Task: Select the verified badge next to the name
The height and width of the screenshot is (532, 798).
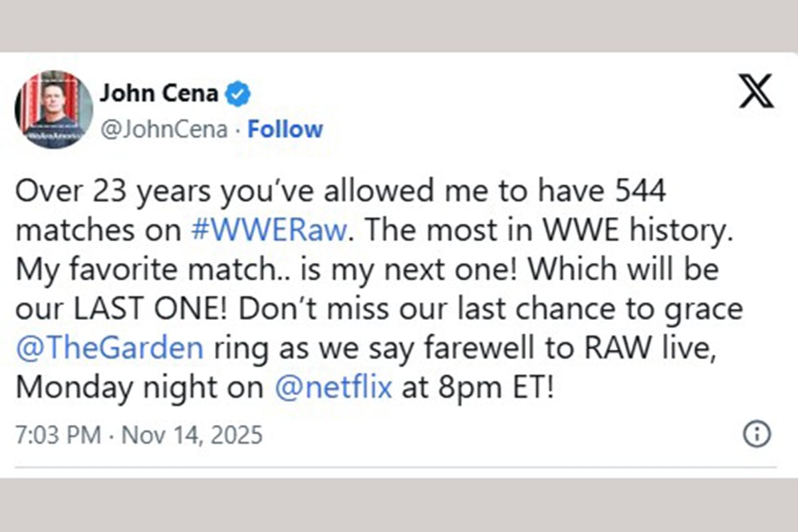Action: (x=237, y=94)
